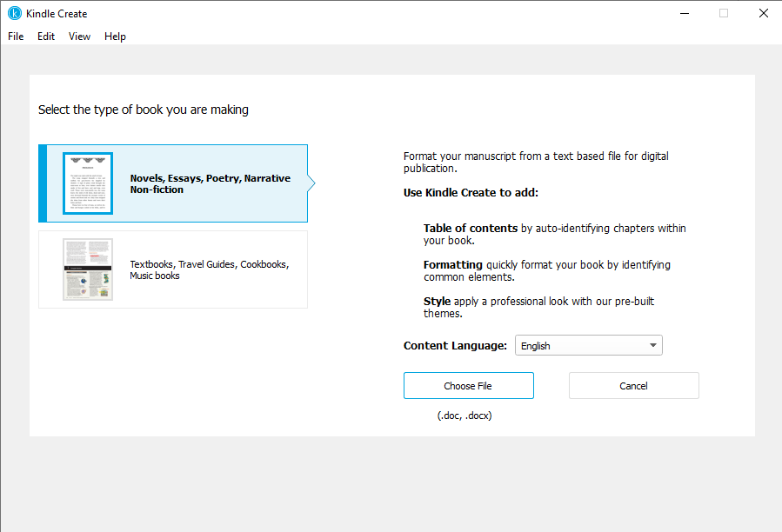Click the 'Content Language:' label
The width and height of the screenshot is (782, 532).
[455, 346]
